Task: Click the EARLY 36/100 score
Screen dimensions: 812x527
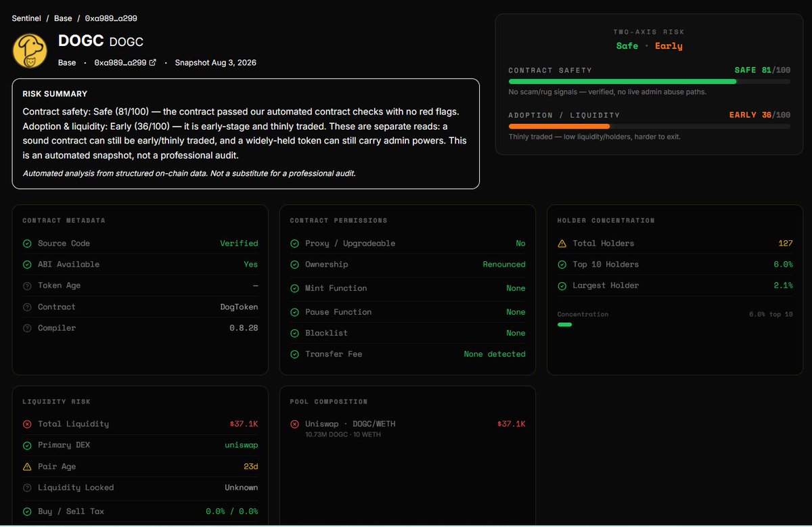Action: coord(760,115)
